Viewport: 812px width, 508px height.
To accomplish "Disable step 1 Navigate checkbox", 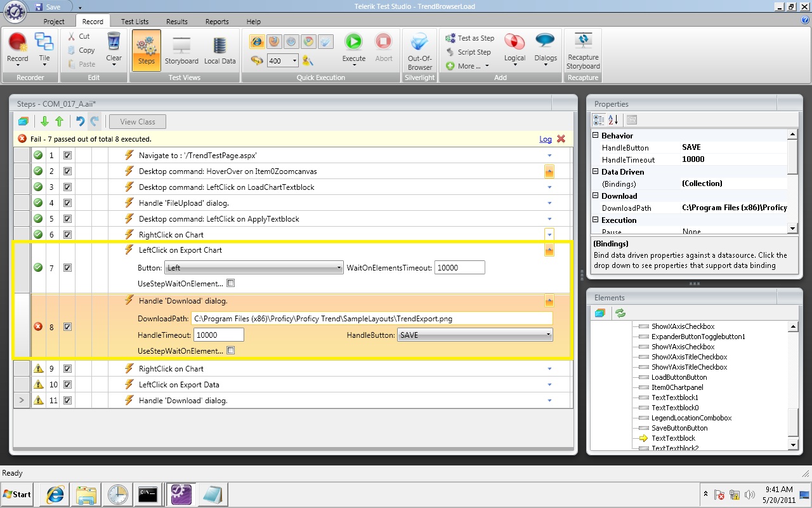I will tap(67, 155).
